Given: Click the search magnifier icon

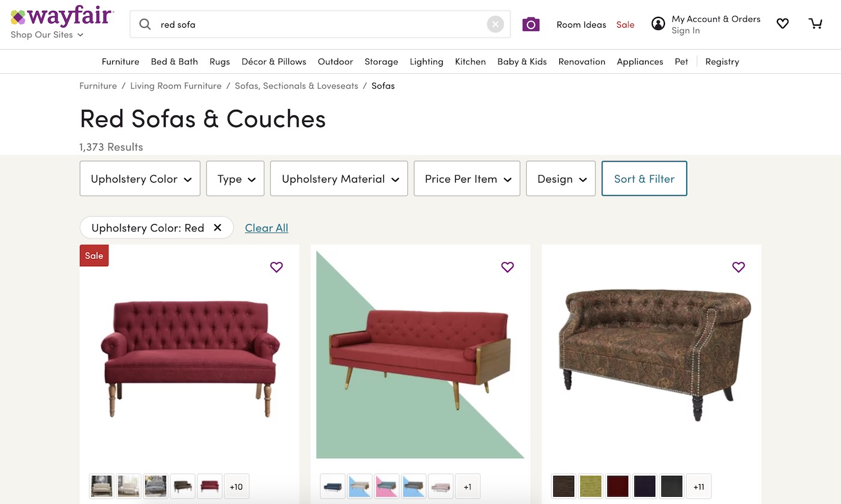Looking at the screenshot, I should point(145,25).
